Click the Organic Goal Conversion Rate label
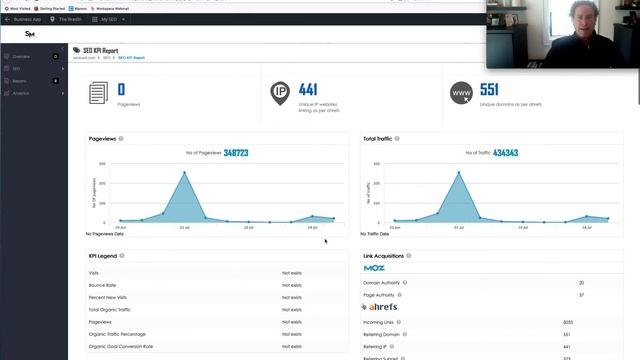Screen dimensions: 640x360 (121, 347)
